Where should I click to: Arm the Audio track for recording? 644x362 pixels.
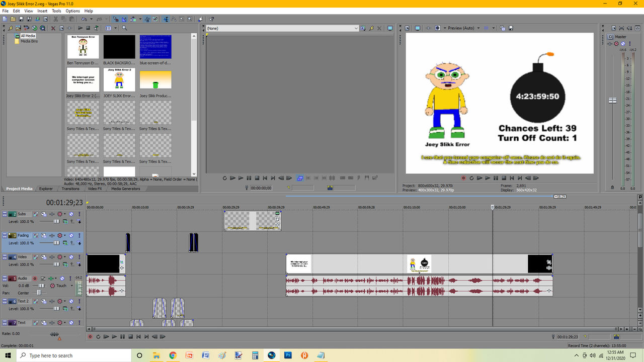point(35,279)
